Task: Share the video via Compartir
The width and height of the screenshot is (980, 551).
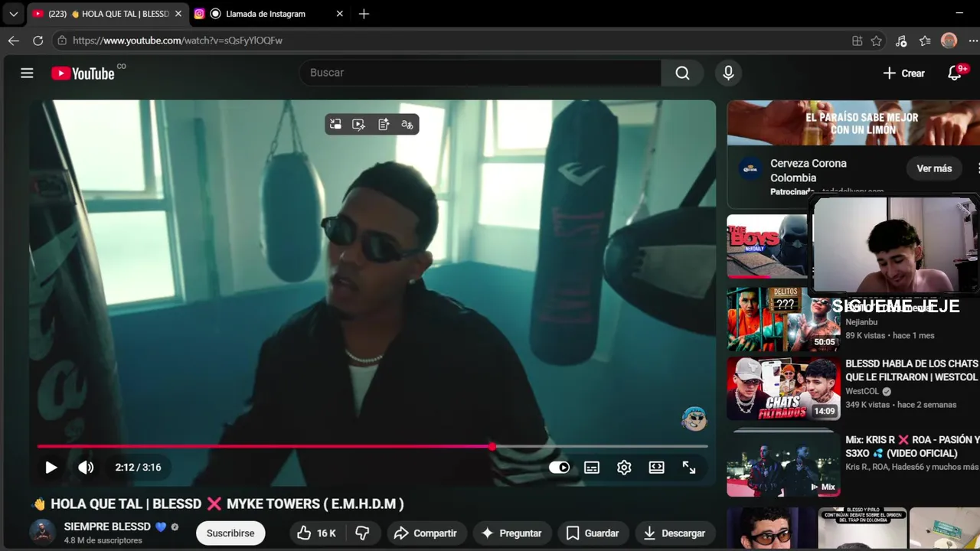Action: coord(425,533)
